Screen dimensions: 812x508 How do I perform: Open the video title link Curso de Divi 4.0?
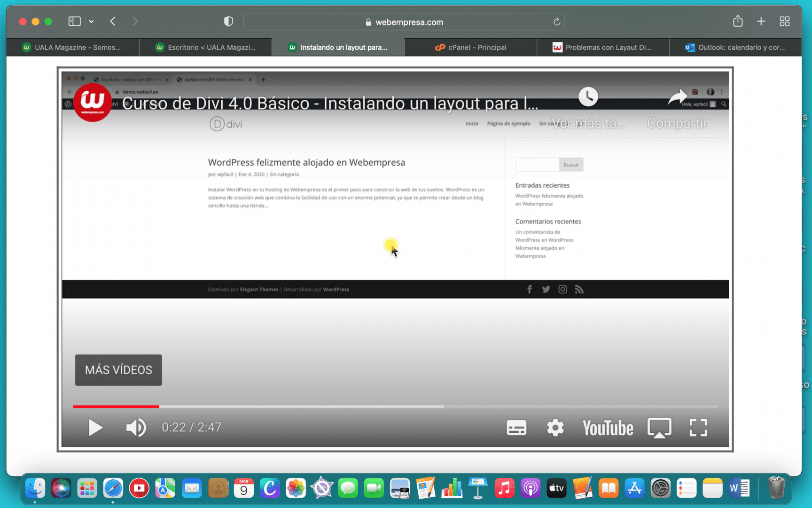[330, 103]
